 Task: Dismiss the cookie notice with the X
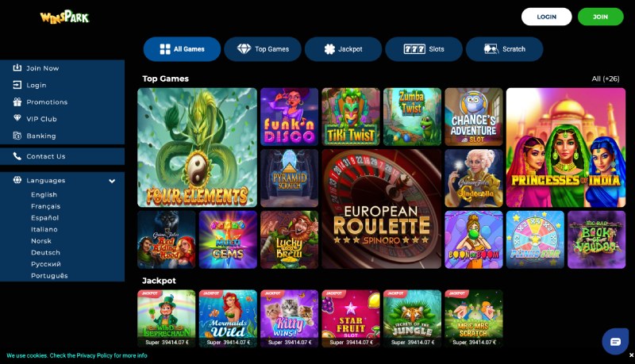[x=631, y=355]
